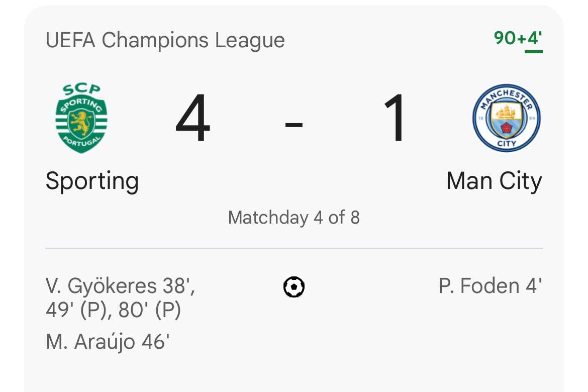Click the 80' (P) penalty goal entry

pos(150,311)
